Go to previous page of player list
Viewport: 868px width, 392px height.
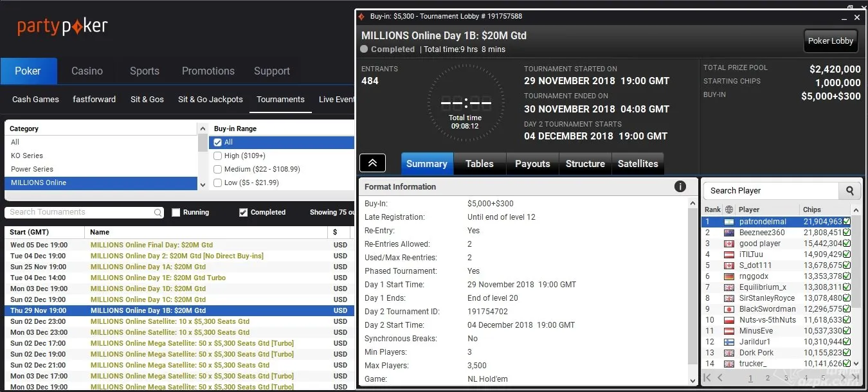(720, 378)
